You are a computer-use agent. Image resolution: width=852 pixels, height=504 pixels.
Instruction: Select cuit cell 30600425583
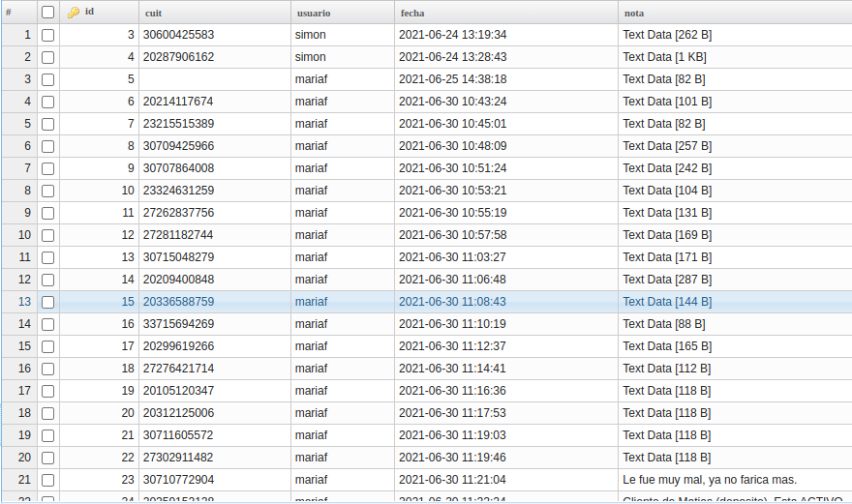(x=178, y=35)
